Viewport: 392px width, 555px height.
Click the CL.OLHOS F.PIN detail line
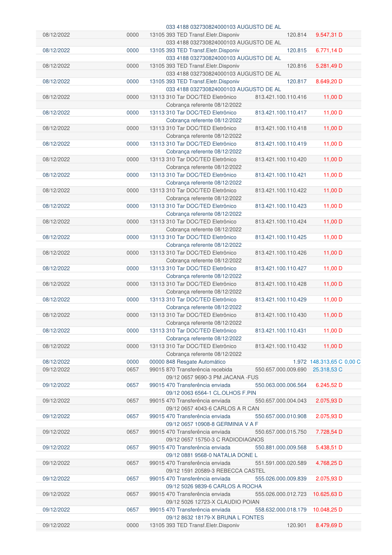[x=211, y=393]
